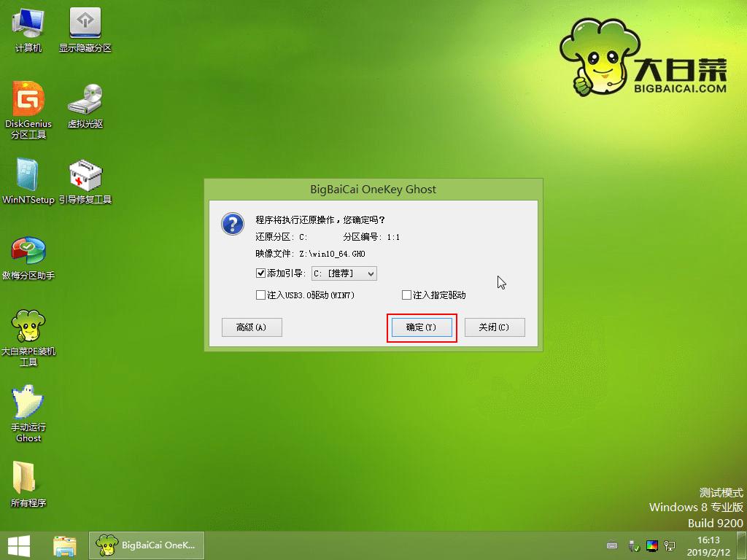Launch the 手动运行Ghost desktop icon
The width and height of the screenshot is (747, 560).
coord(28,413)
